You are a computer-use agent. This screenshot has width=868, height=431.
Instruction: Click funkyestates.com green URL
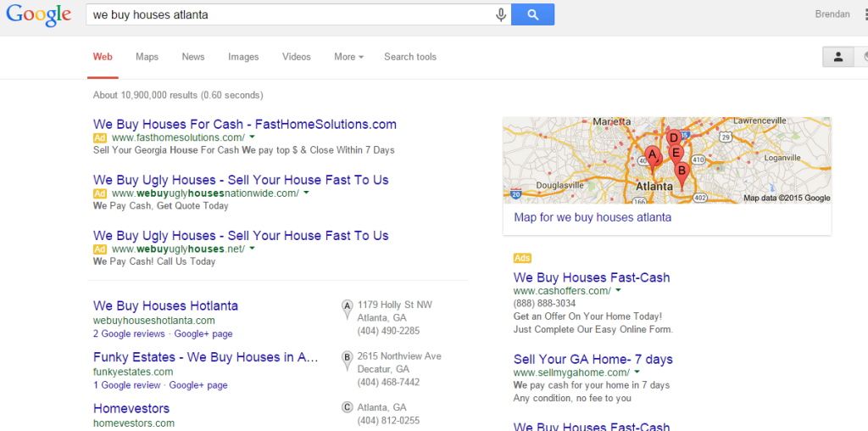click(x=133, y=372)
